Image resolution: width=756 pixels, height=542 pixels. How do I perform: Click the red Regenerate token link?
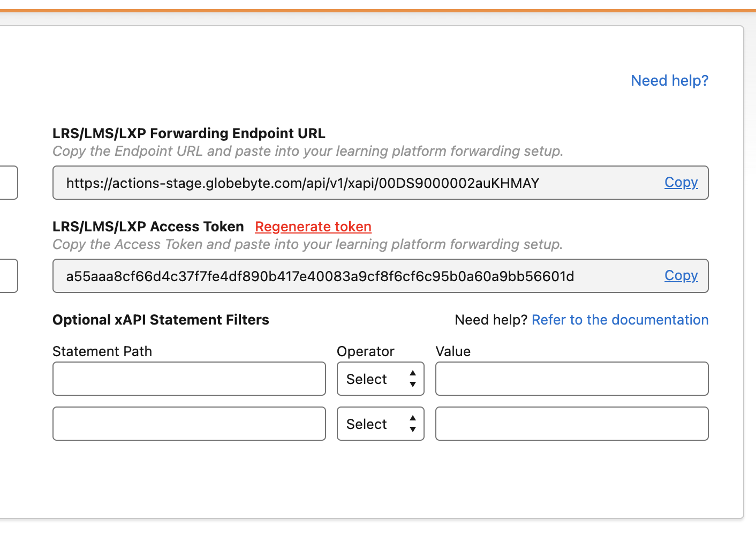[x=313, y=227]
